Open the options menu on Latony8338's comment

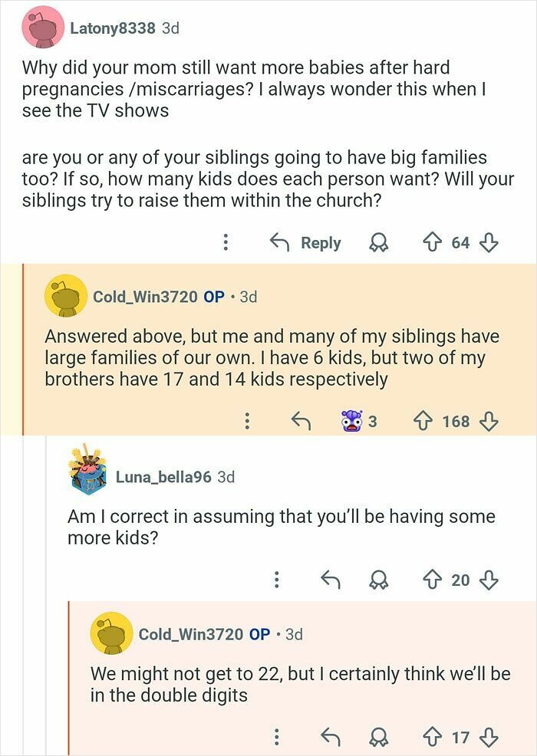click(x=226, y=242)
